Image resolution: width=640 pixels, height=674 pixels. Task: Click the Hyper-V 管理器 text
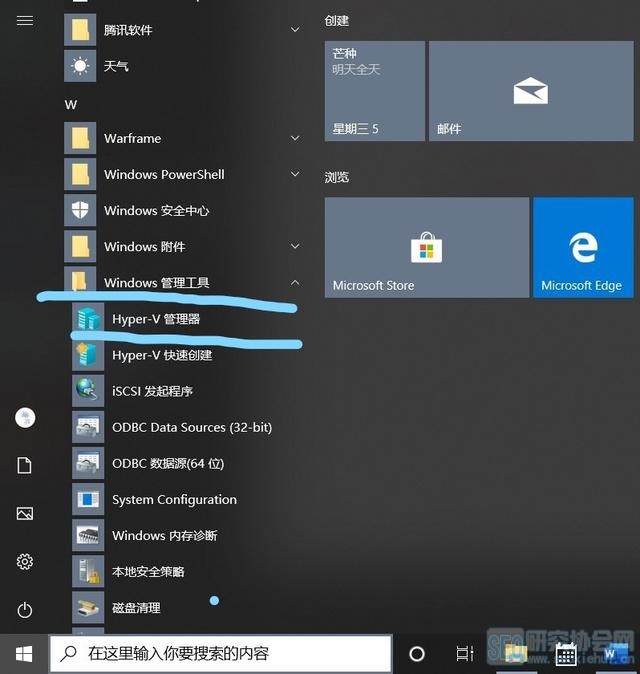tap(156, 319)
